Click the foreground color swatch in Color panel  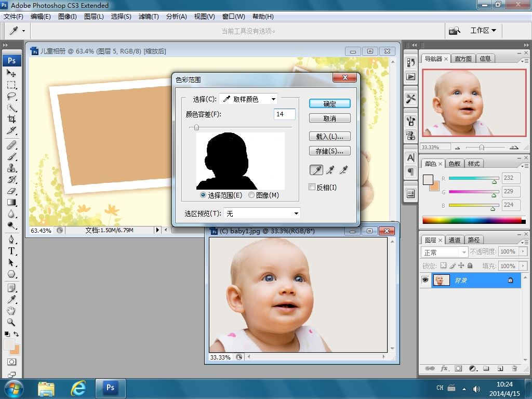[428, 179]
